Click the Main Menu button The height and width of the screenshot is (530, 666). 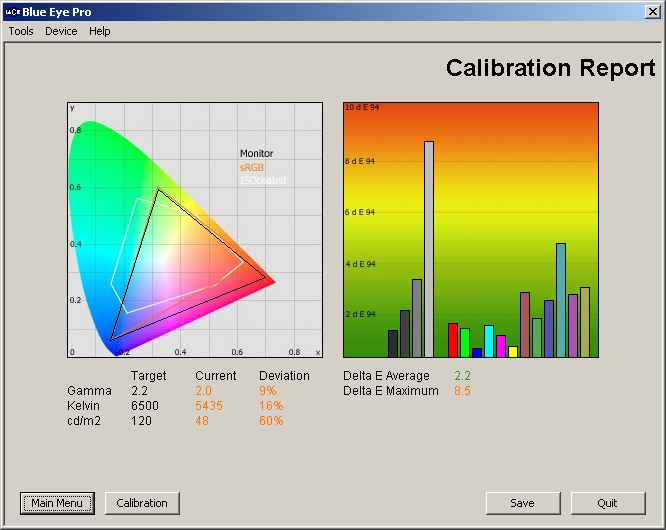tap(57, 503)
